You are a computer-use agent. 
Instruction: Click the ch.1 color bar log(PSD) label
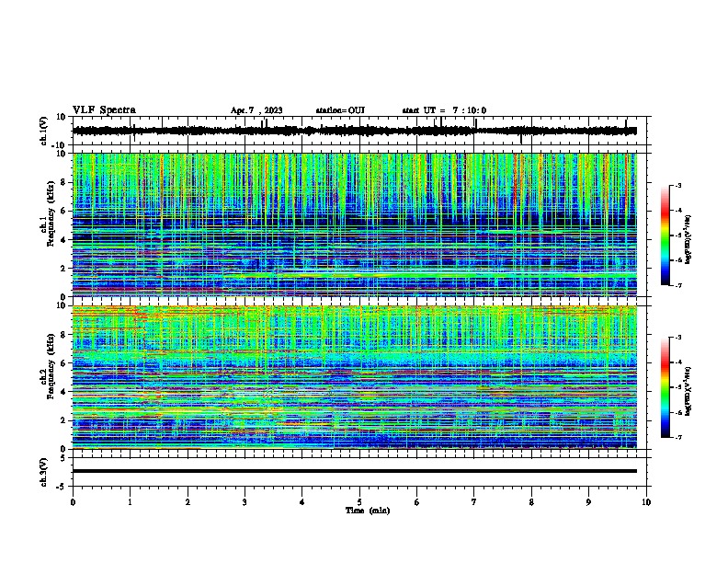pos(688,240)
